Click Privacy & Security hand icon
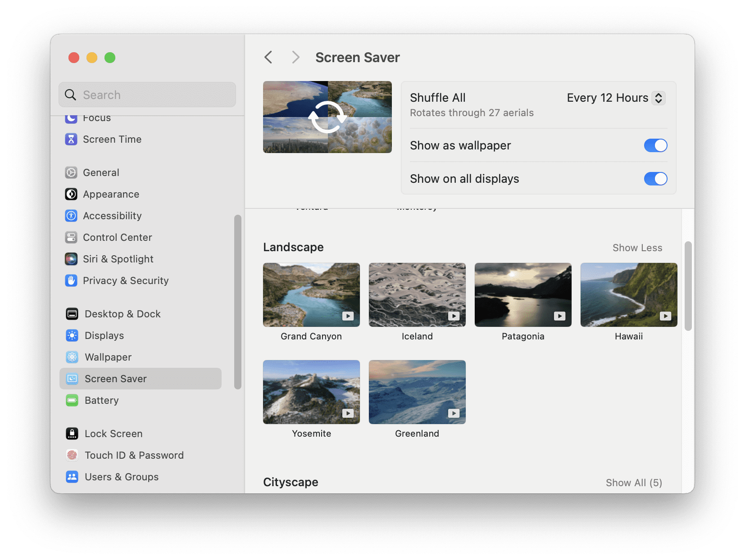This screenshot has width=745, height=560. pyautogui.click(x=71, y=280)
